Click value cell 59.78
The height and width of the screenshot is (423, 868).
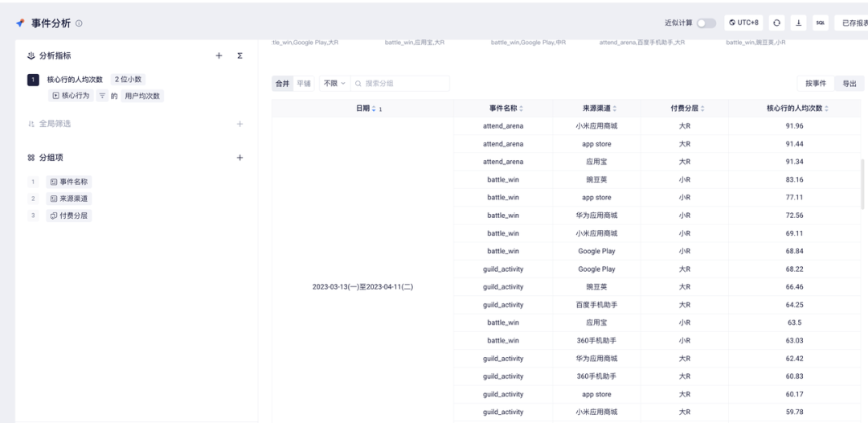pos(794,412)
